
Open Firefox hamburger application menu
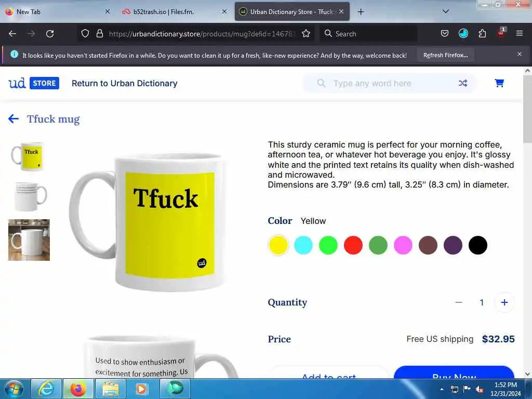click(520, 33)
